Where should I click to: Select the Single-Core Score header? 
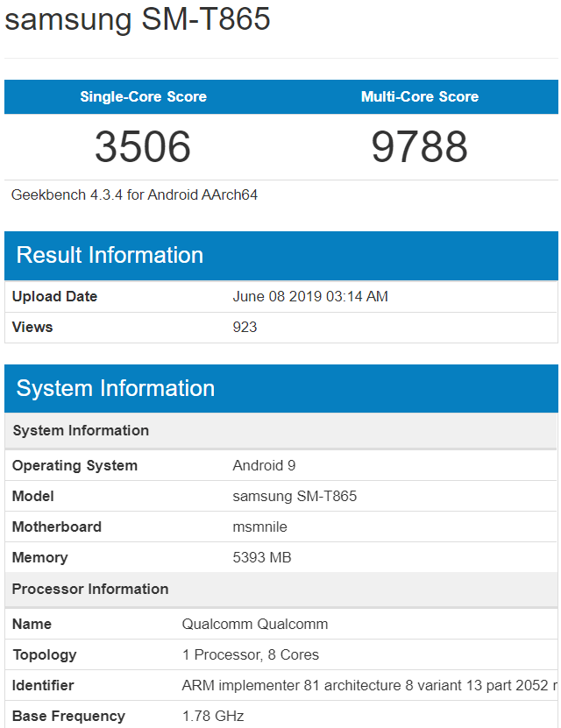(143, 96)
